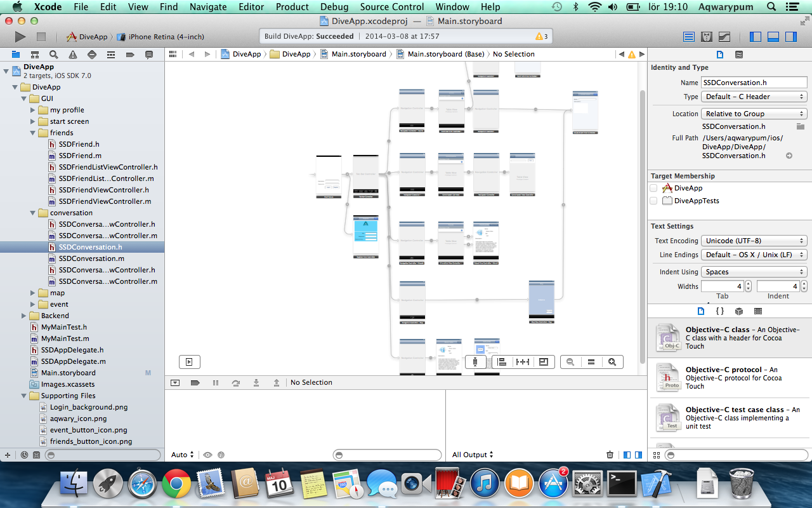Show the Version editor
812x508 pixels.
(724, 37)
